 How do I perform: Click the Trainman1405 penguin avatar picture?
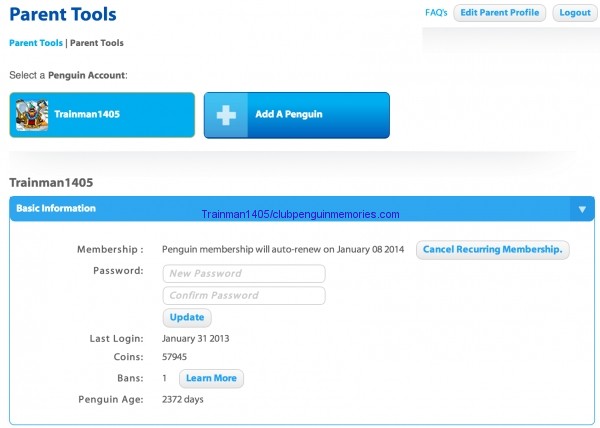32,115
